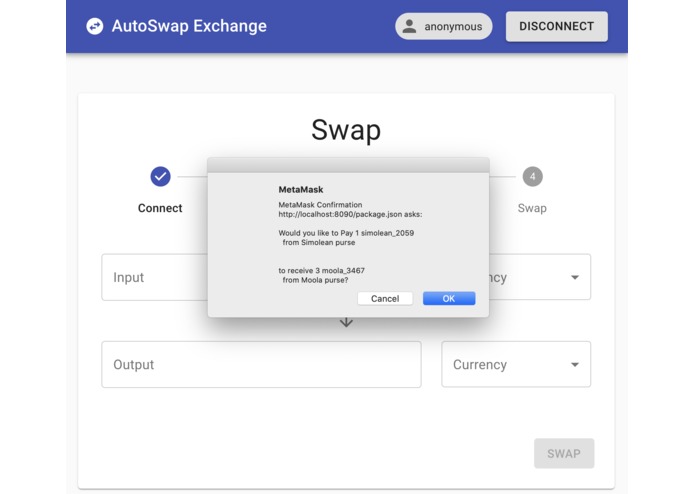
Task: Click the localhost:8090/package.json asks text
Action: click(x=350, y=214)
